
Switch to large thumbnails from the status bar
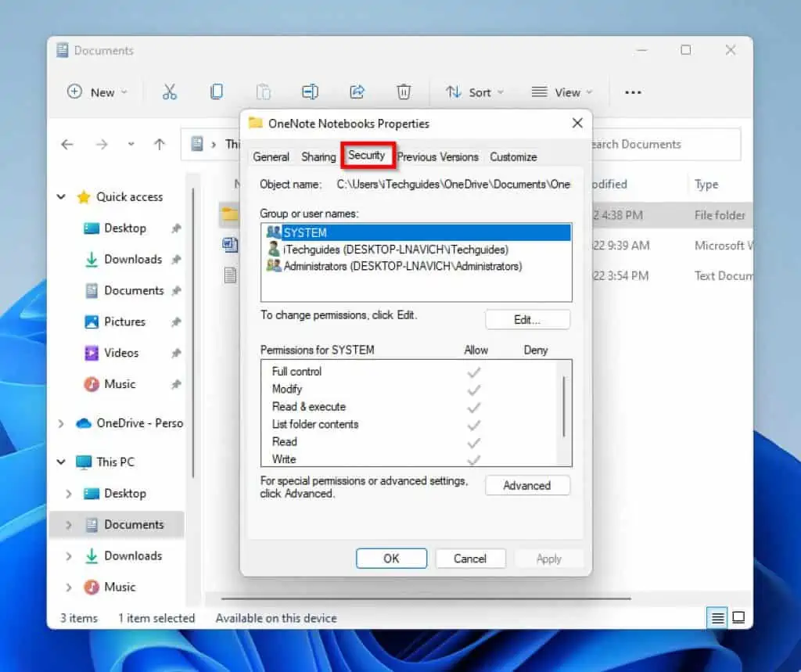738,618
